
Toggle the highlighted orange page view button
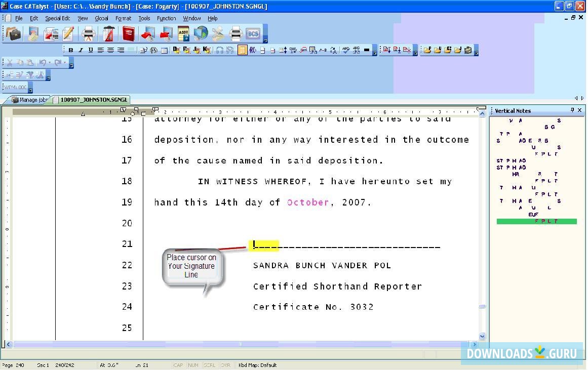click(242, 50)
